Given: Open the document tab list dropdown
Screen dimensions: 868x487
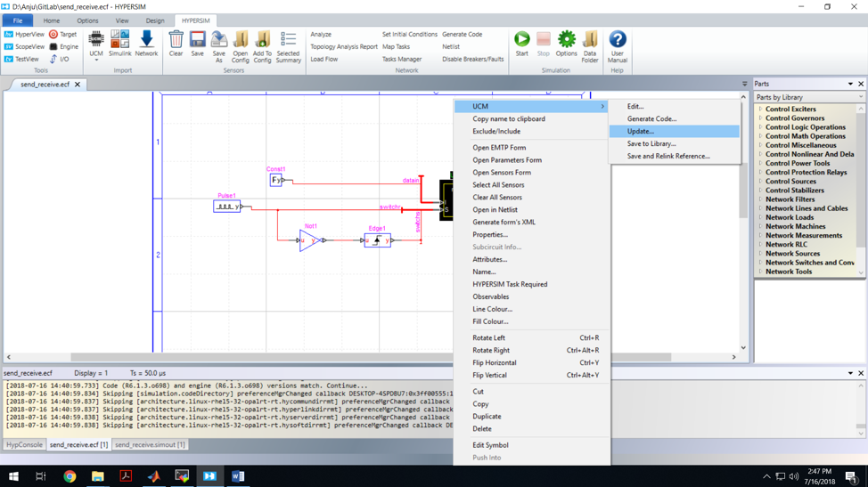Looking at the screenshot, I should [744, 84].
